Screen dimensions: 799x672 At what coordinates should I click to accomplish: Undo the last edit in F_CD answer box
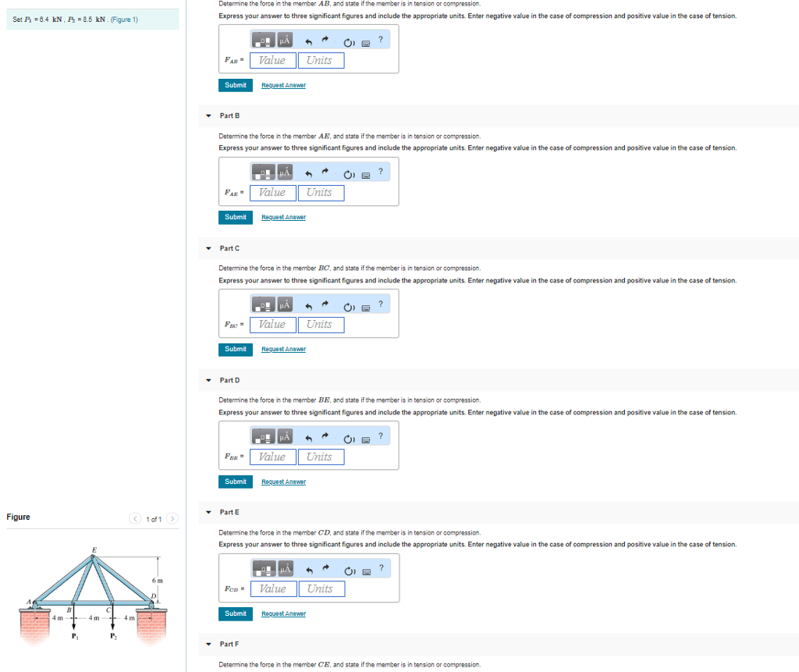[309, 570]
